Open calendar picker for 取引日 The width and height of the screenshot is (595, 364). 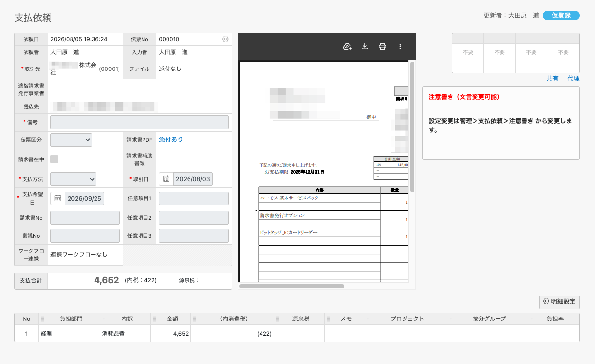(x=166, y=179)
